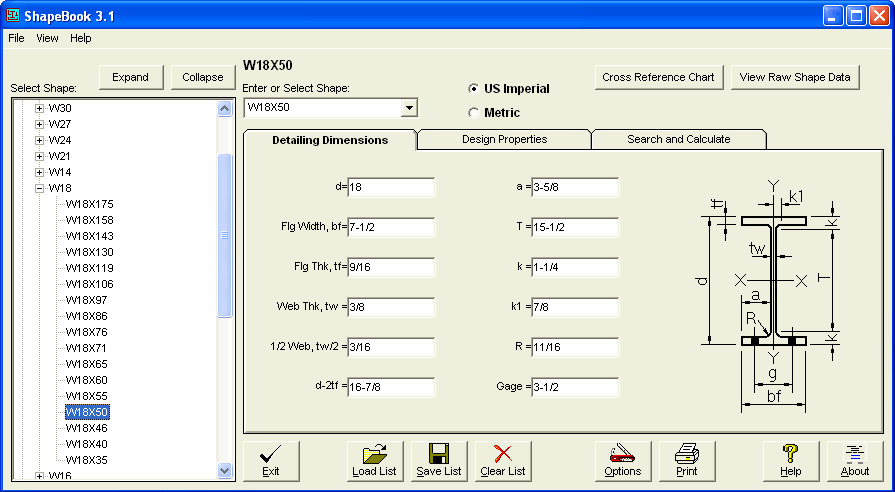The image size is (895, 492).
Task: Click the Flg Thk tf field
Action: (391, 267)
